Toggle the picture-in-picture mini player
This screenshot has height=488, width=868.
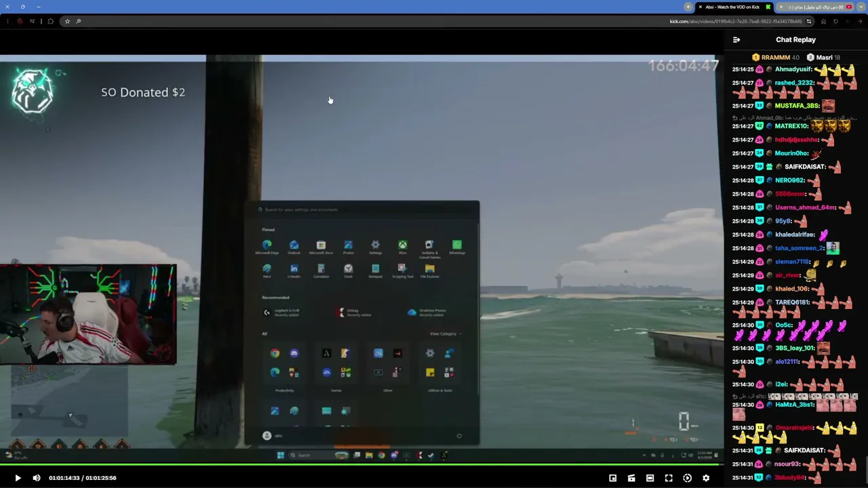[612, 478]
